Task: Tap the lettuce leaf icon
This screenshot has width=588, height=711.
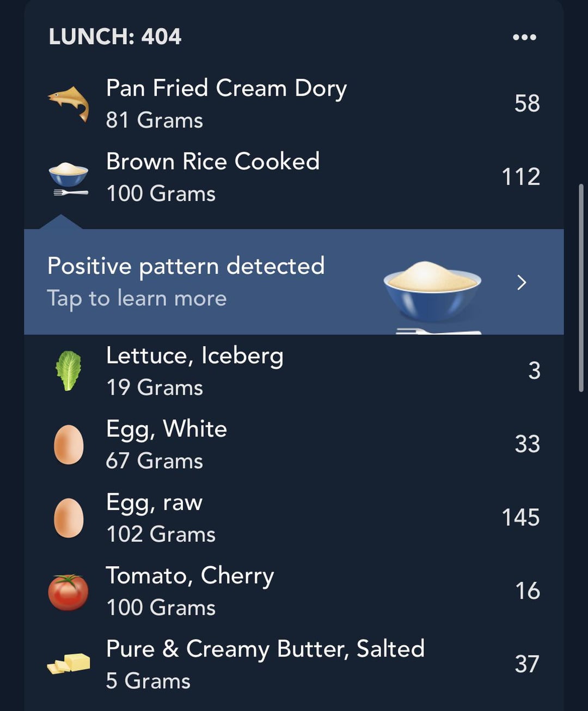Action: click(x=69, y=371)
